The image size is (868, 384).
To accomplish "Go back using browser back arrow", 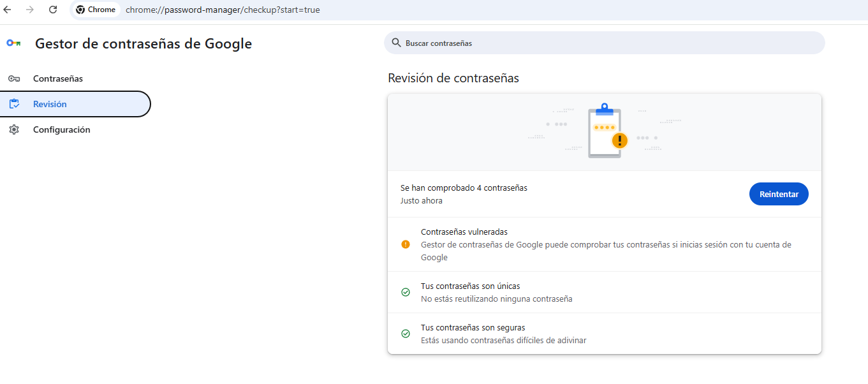I will pyautogui.click(x=8, y=10).
